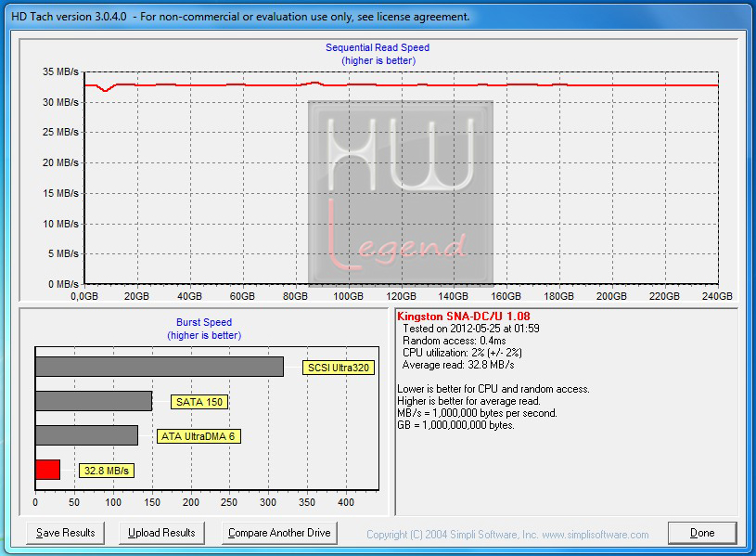Click the HD Tach version title bar

point(378,17)
